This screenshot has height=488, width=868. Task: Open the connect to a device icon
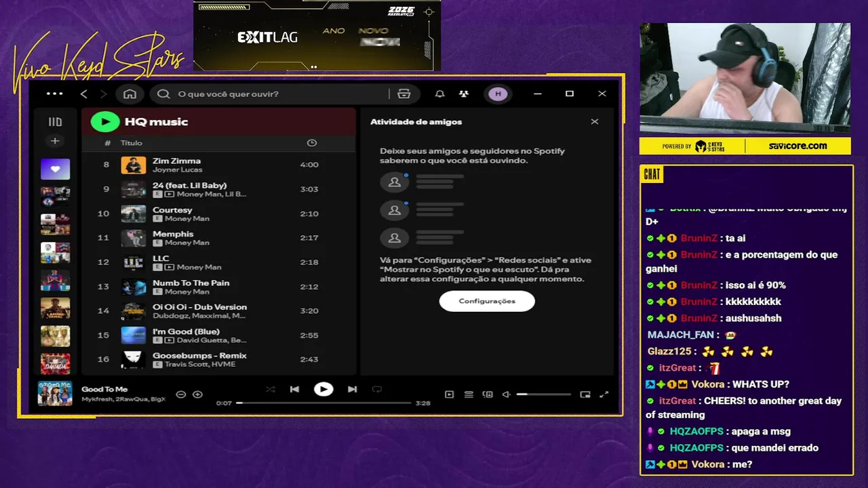tap(488, 394)
